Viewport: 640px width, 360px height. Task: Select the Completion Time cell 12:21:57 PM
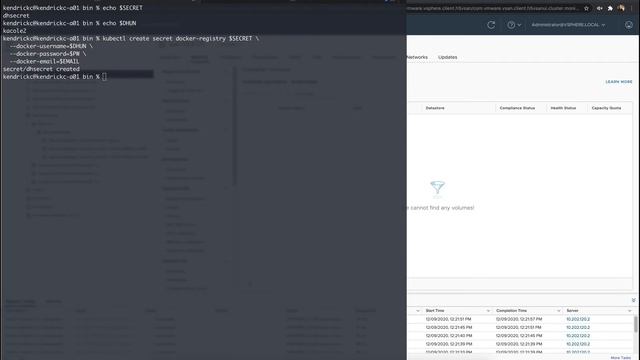519,319
